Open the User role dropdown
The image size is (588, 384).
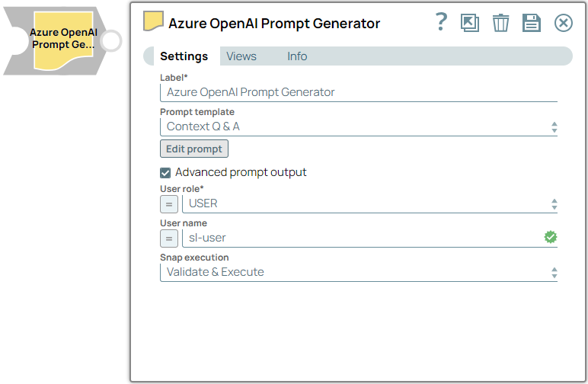coord(369,203)
